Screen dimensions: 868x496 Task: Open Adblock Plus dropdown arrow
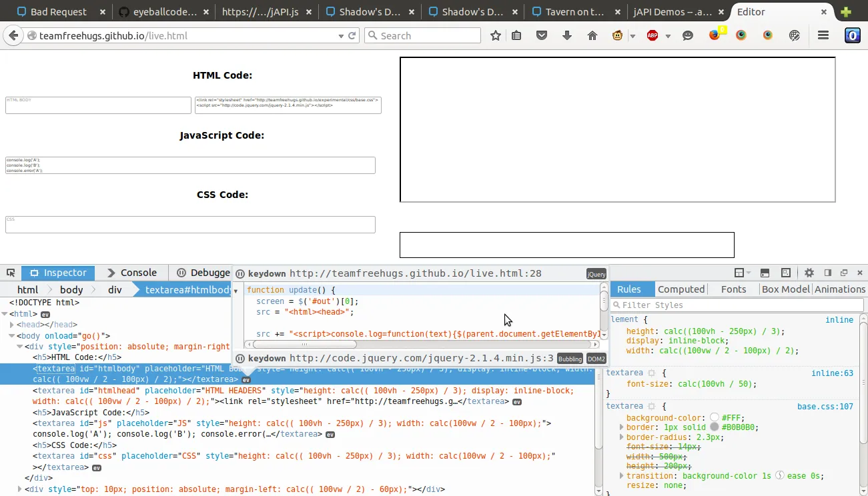click(x=668, y=36)
